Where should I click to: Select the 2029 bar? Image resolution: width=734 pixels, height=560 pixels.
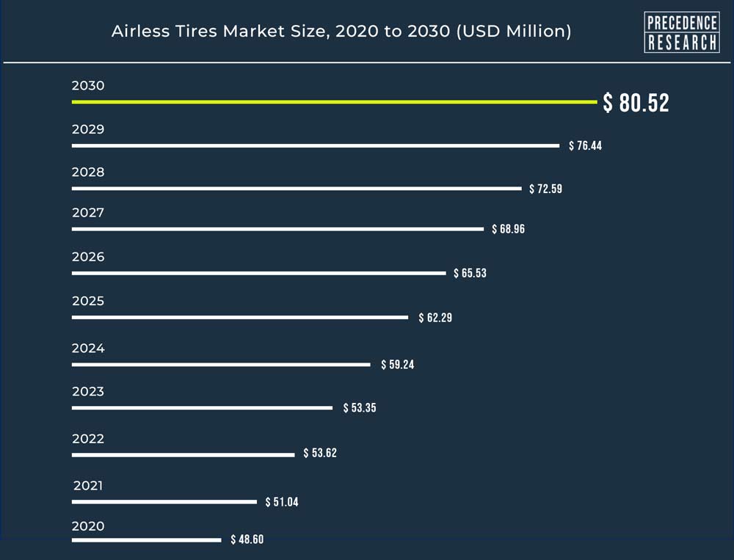coord(316,145)
